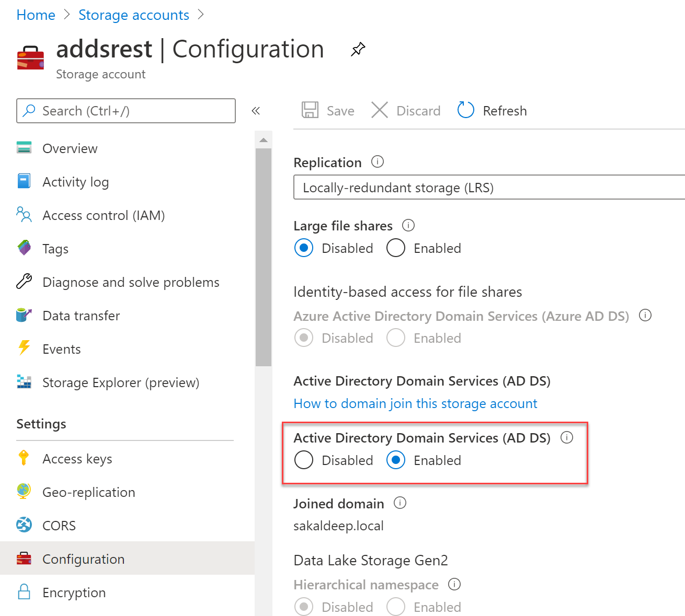Viewport: 685px width, 616px height.
Task: Collapse the sidebar with the double-chevron
Action: click(256, 111)
